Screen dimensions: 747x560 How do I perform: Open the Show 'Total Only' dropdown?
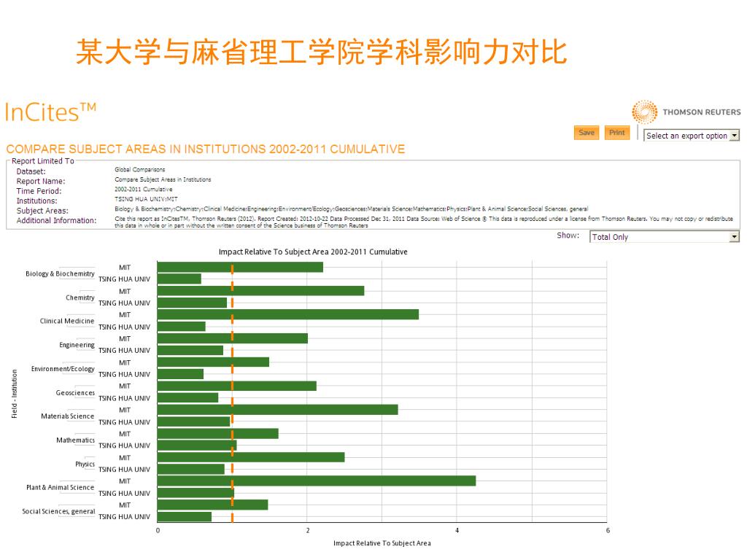[664, 237]
